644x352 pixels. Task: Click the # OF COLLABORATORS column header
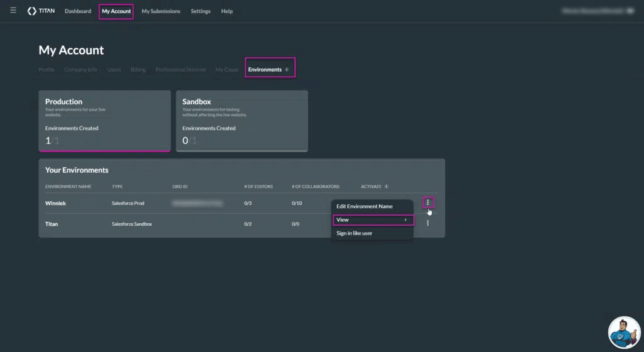click(316, 186)
